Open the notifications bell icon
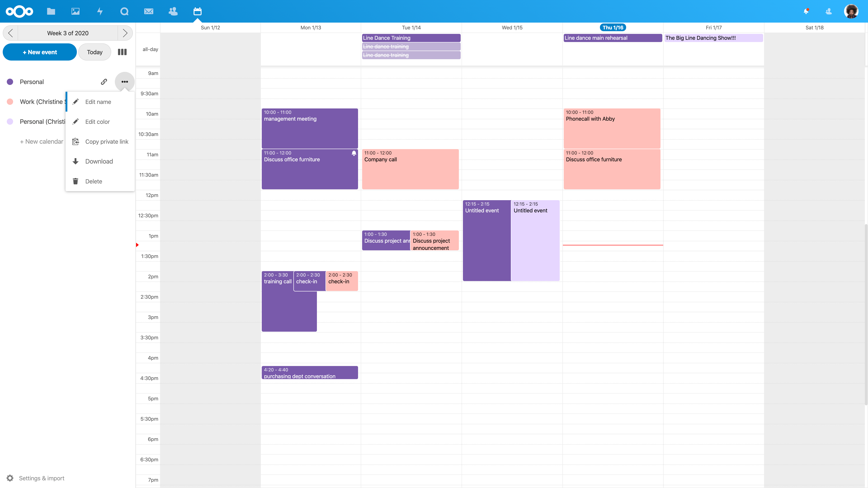Screen dimensions: 868x488 click(x=806, y=12)
